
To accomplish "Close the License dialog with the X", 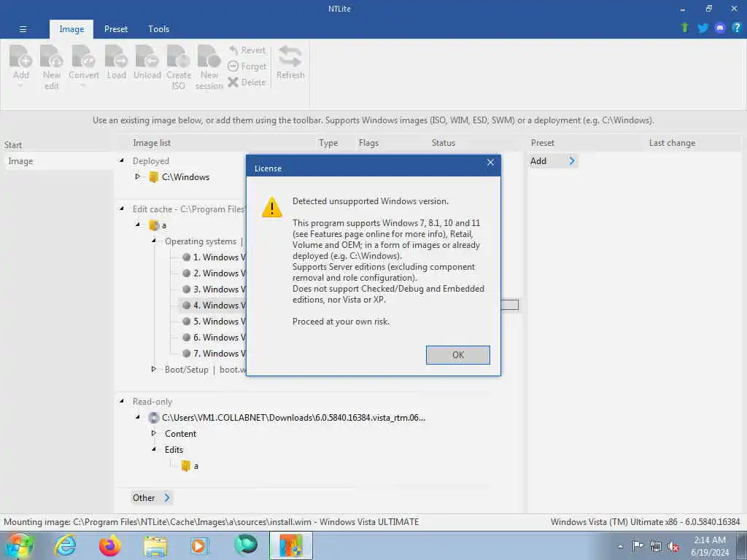I will (x=490, y=163).
